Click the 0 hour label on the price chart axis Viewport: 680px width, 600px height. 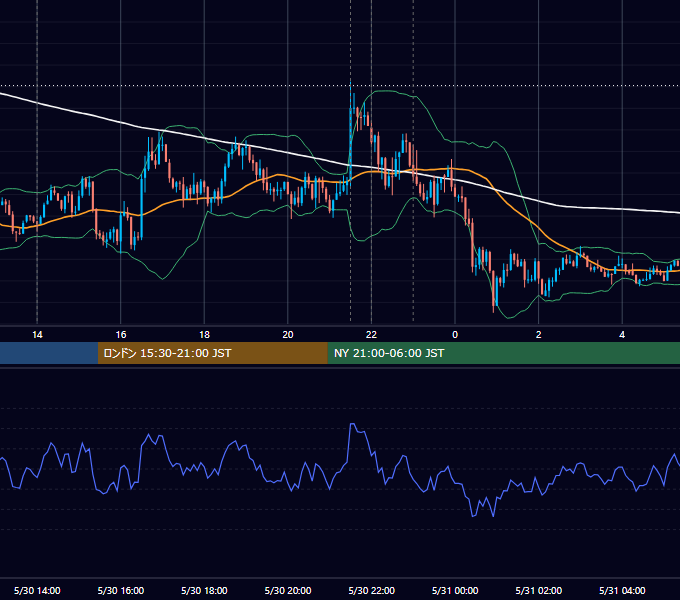455,335
